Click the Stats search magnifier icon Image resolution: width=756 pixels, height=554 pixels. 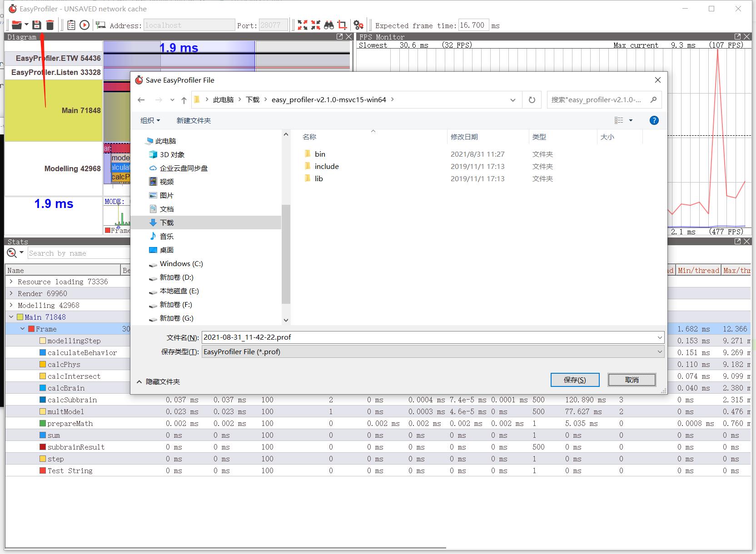pyautogui.click(x=12, y=253)
